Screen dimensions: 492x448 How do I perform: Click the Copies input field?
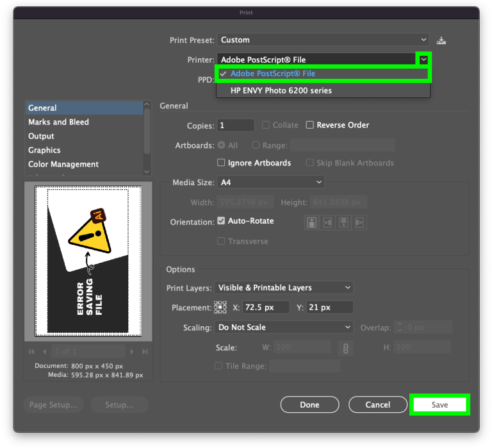(236, 125)
